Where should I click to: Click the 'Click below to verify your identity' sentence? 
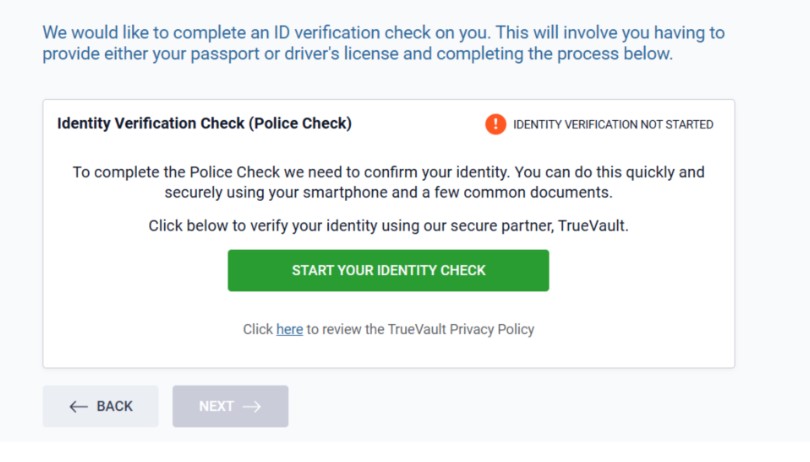pyautogui.click(x=388, y=226)
